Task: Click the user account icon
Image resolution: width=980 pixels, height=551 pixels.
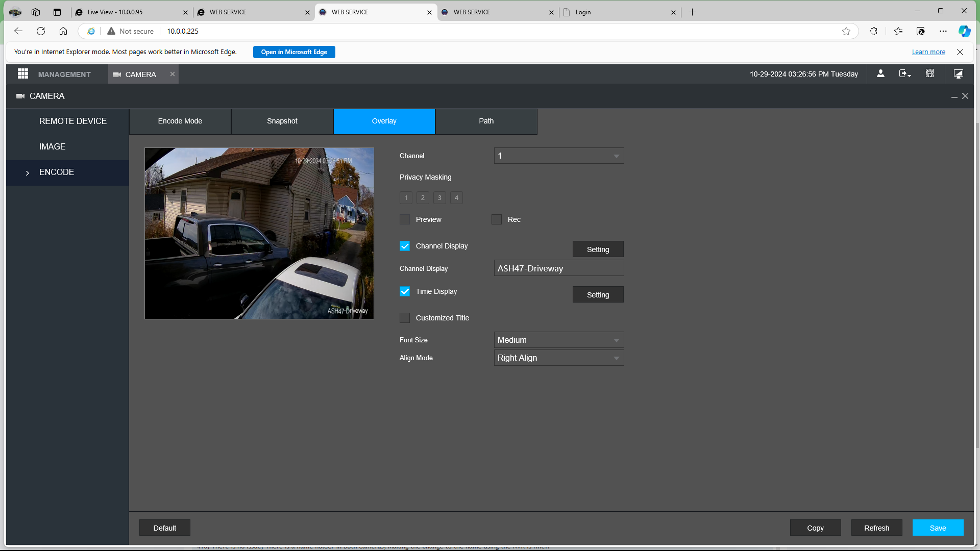Action: pyautogui.click(x=880, y=74)
